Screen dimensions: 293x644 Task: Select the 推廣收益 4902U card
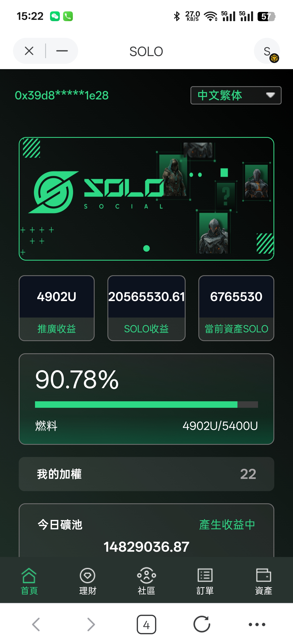pyautogui.click(x=57, y=308)
